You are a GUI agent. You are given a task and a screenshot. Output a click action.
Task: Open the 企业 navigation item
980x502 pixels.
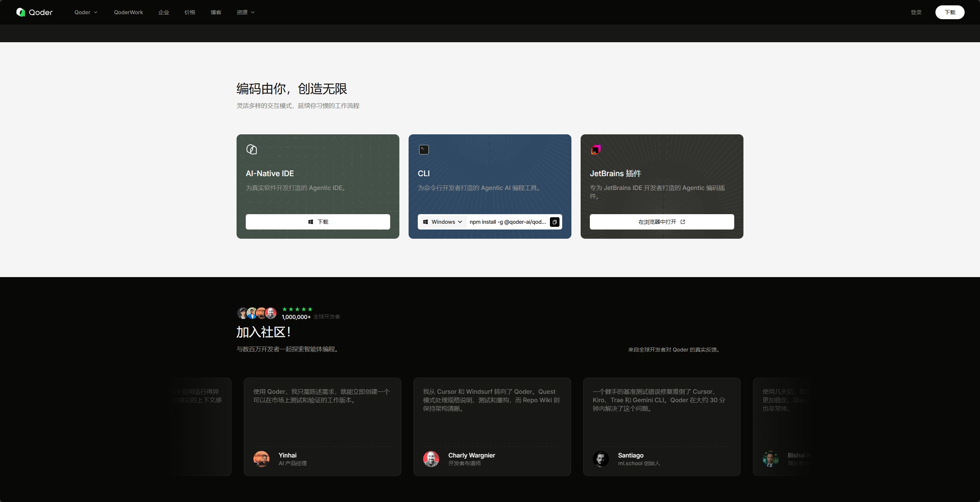(164, 12)
